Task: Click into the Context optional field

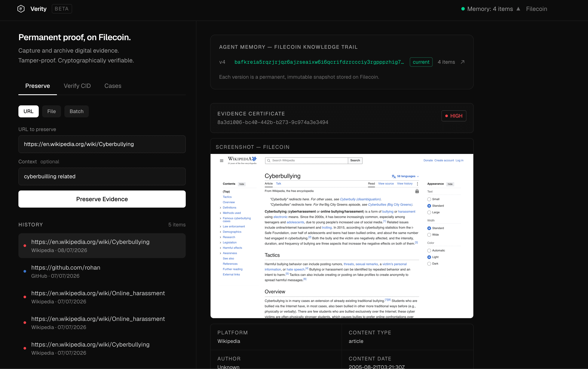Action: [102, 176]
